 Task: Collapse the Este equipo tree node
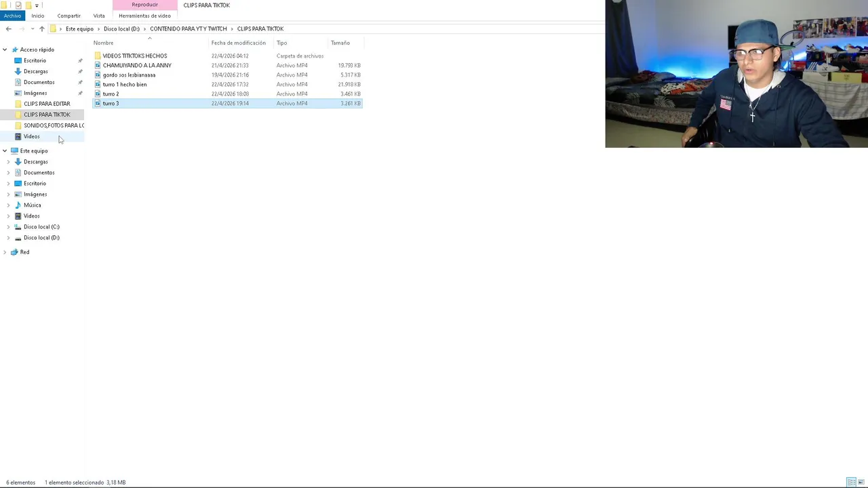(x=5, y=150)
